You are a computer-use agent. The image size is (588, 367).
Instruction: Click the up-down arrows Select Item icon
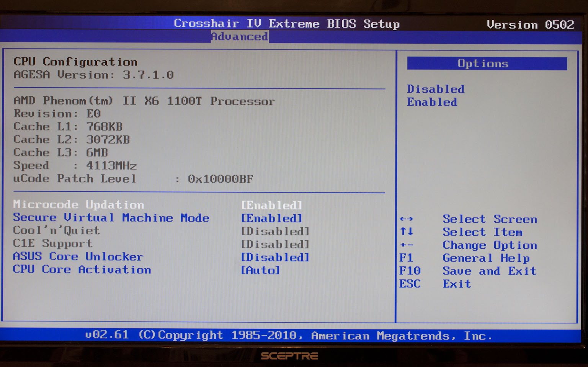pos(407,232)
